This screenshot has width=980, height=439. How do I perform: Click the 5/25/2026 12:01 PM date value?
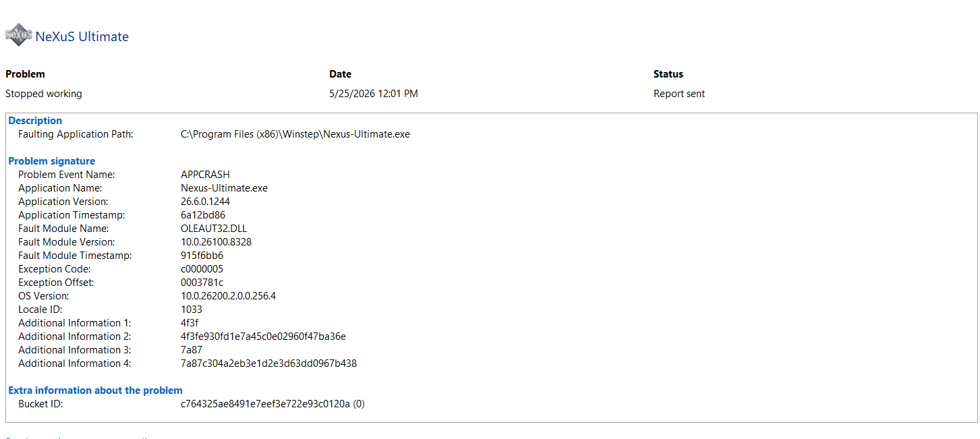coord(374,94)
